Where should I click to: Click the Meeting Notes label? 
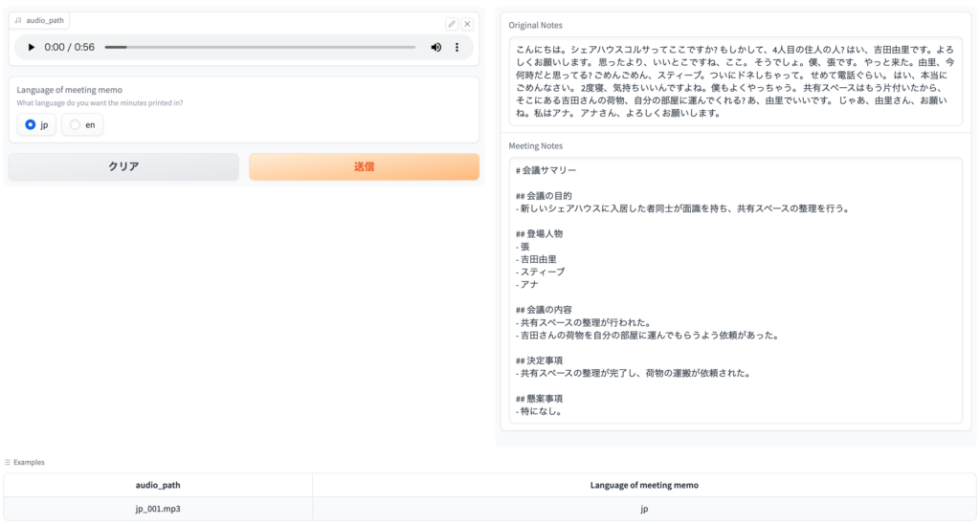pyautogui.click(x=535, y=145)
